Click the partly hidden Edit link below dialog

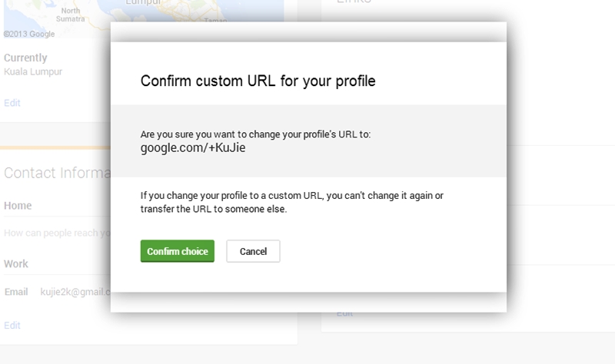pyautogui.click(x=344, y=314)
